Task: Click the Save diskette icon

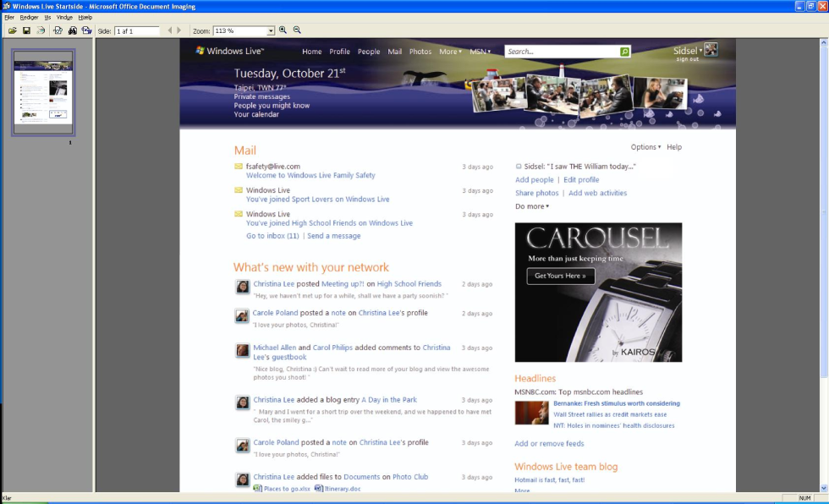Action: 26,30
